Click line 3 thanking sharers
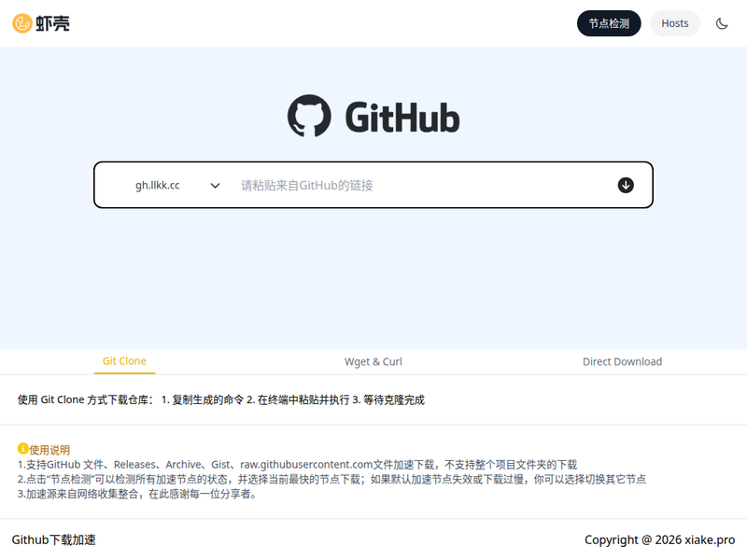 [137, 495]
